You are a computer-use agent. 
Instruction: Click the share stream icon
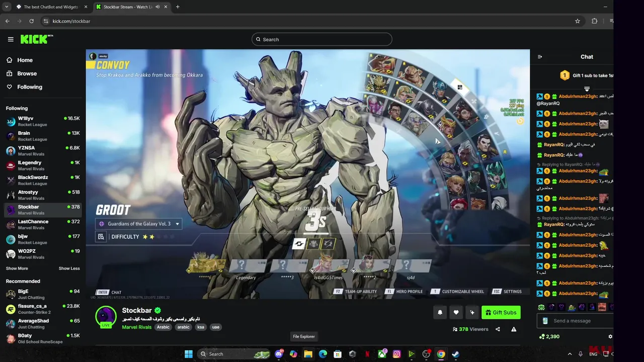[498, 329]
